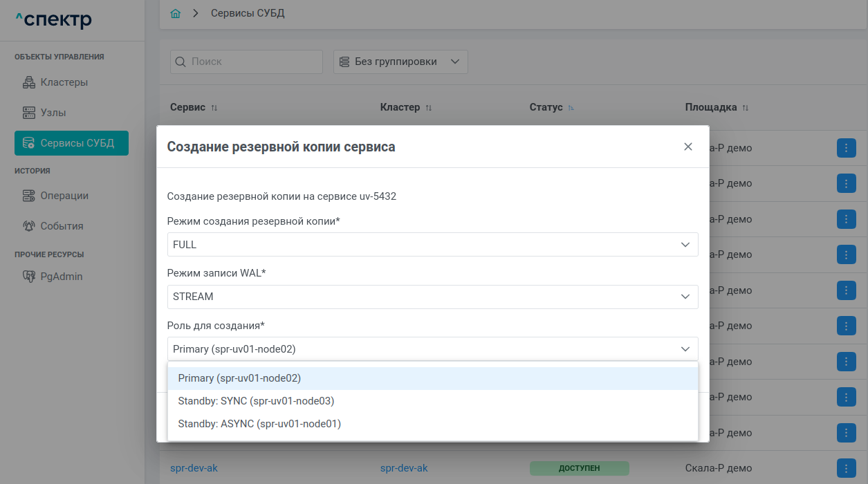
Task: Click the Операции history icon
Action: [x=29, y=196]
